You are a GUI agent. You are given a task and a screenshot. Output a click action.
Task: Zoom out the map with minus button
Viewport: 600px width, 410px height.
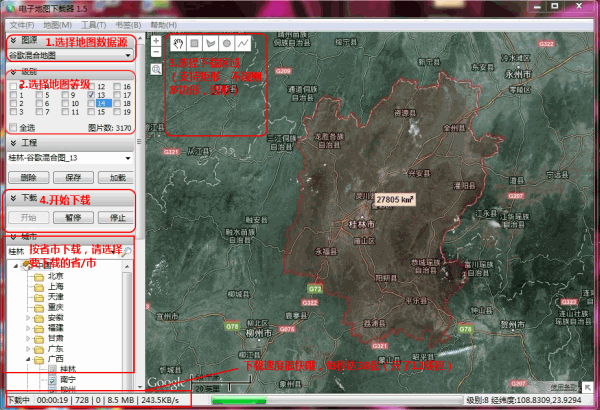(x=156, y=52)
